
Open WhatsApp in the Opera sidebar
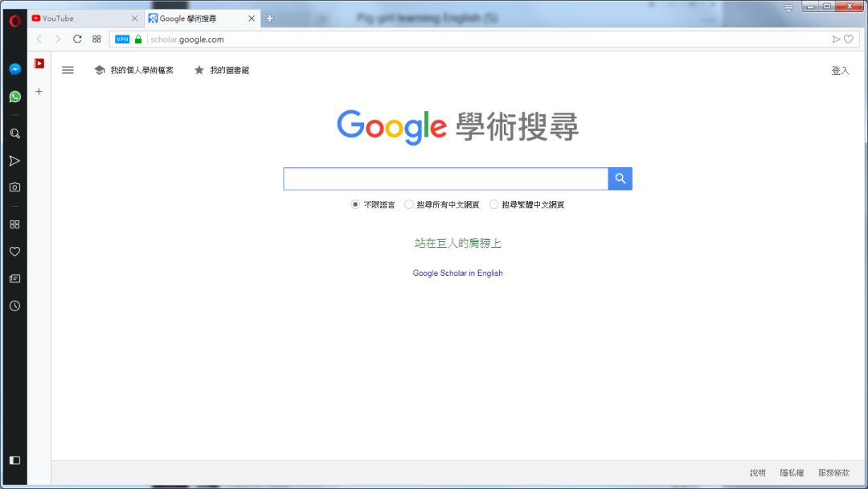coord(15,97)
